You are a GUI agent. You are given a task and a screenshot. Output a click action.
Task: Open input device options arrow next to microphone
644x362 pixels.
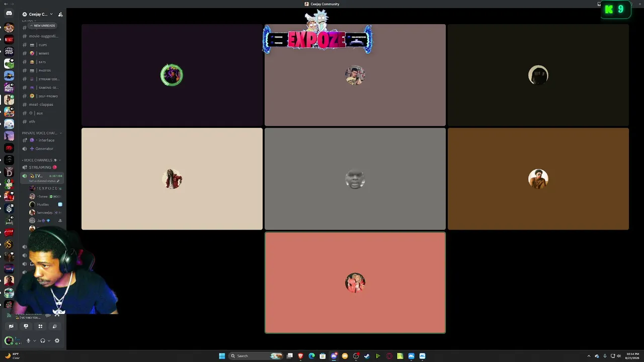click(x=34, y=341)
